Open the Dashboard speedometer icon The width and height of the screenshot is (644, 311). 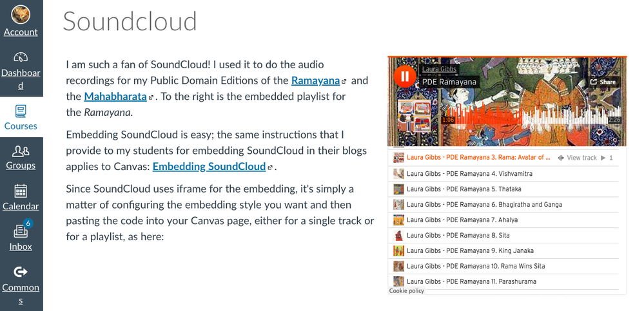21,57
